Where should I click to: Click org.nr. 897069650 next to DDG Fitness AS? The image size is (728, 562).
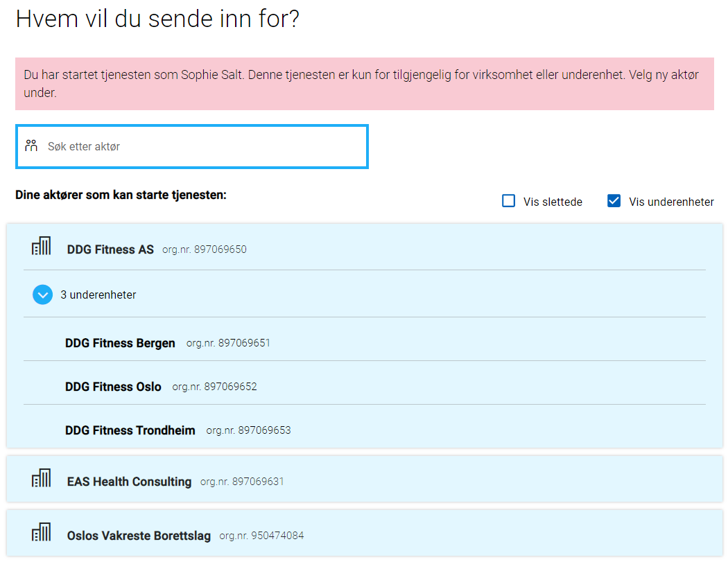[x=204, y=249]
